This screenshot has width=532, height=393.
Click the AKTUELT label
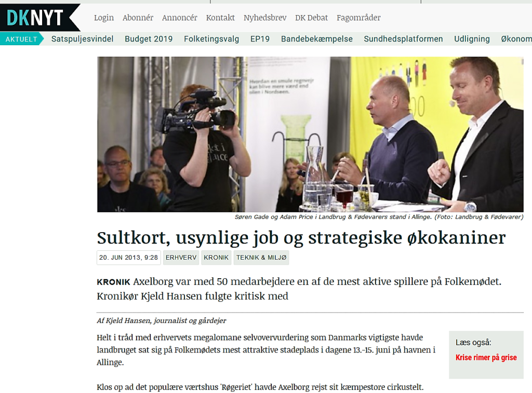click(21, 39)
